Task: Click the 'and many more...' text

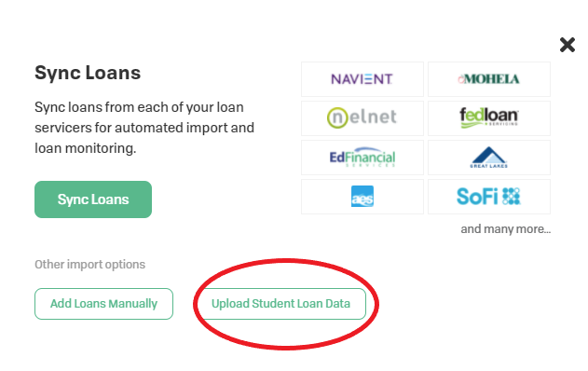Action: pyautogui.click(x=506, y=228)
